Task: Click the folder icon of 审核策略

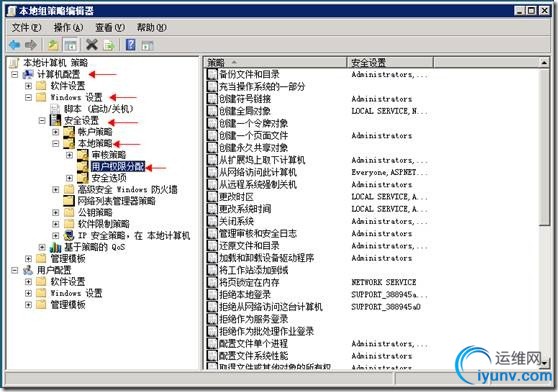Action: click(x=83, y=155)
